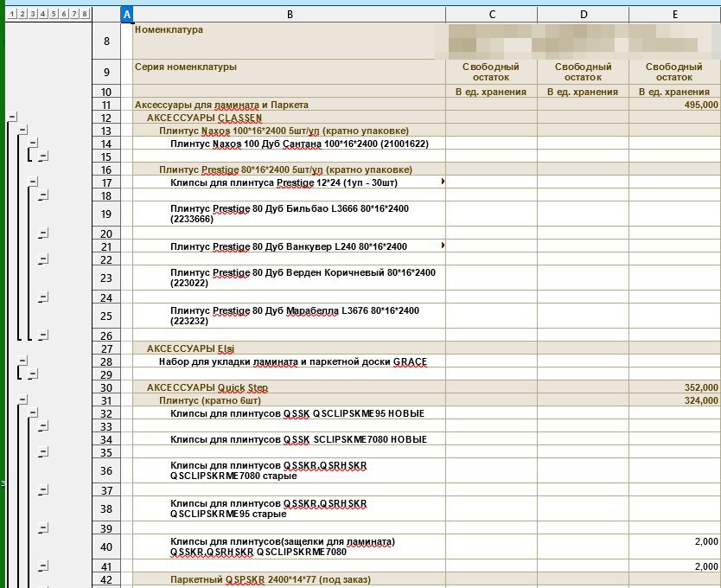Select 'Паркетный QSPSKR 2400*14*77' cell
This screenshot has width=721, height=588.
tap(290, 579)
